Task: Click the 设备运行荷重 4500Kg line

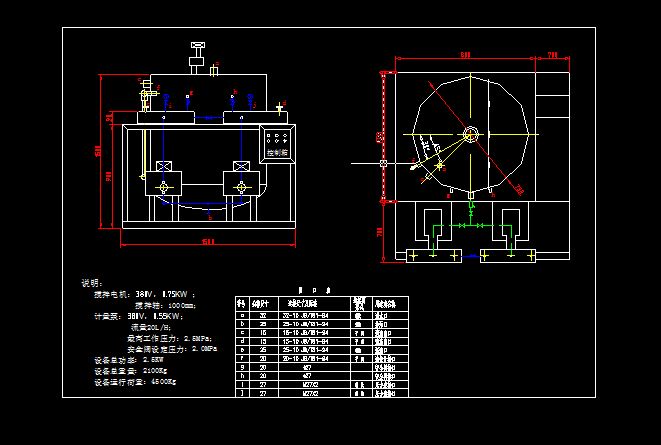Action: tap(135, 382)
